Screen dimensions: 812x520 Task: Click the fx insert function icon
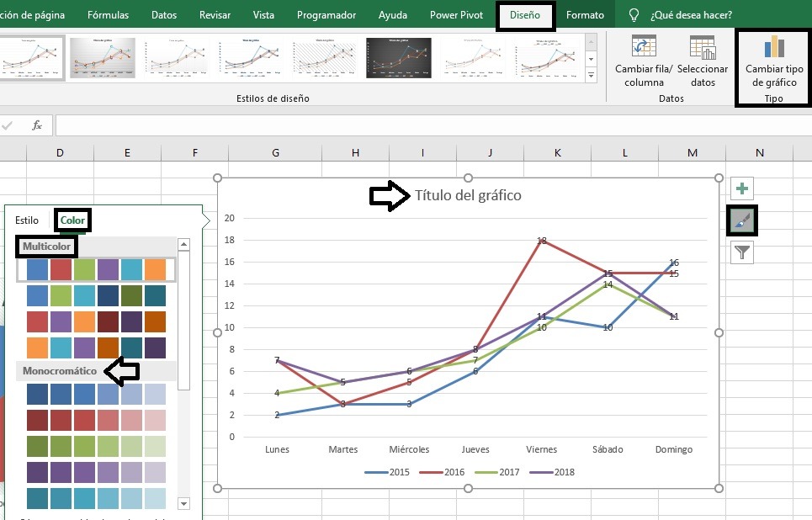point(35,125)
